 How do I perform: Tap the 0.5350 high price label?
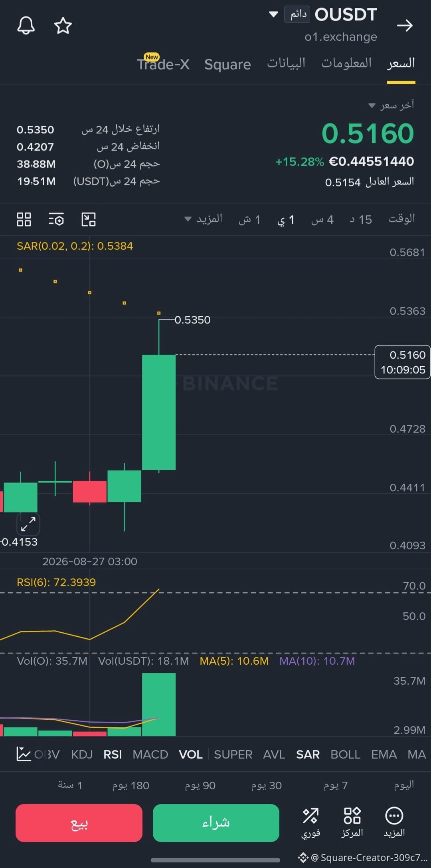(192, 320)
